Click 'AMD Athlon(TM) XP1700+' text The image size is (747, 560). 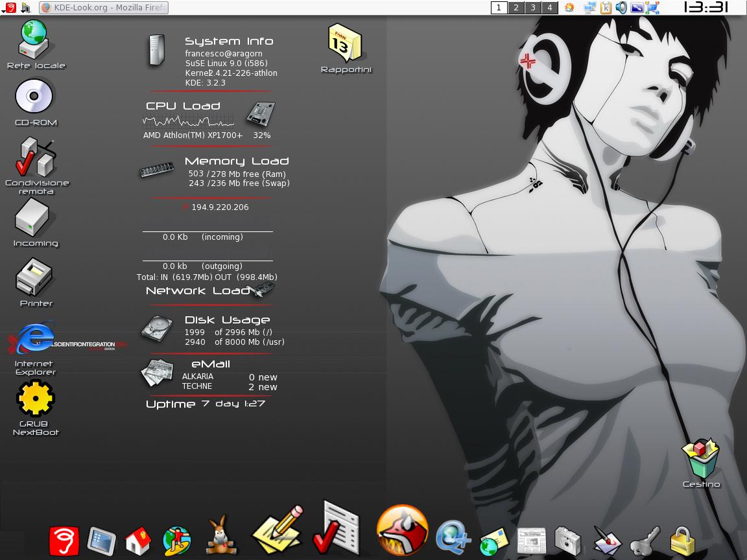pos(193,135)
